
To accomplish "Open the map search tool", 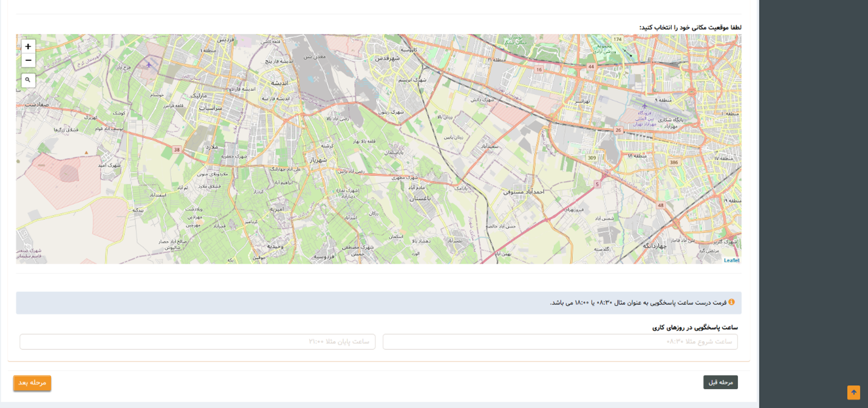I will click(x=28, y=80).
